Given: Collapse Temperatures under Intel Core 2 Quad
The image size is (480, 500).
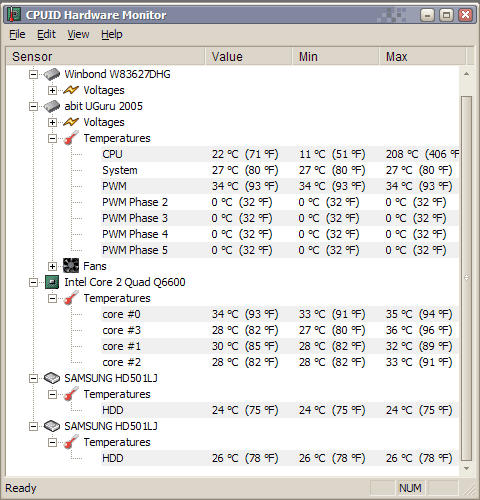Looking at the screenshot, I should (x=52, y=298).
